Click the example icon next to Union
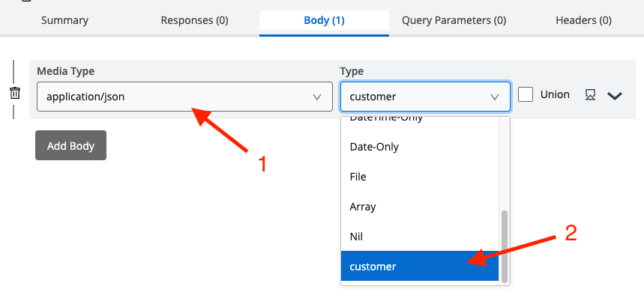Screen dimensions: 644x304 pyautogui.click(x=591, y=95)
